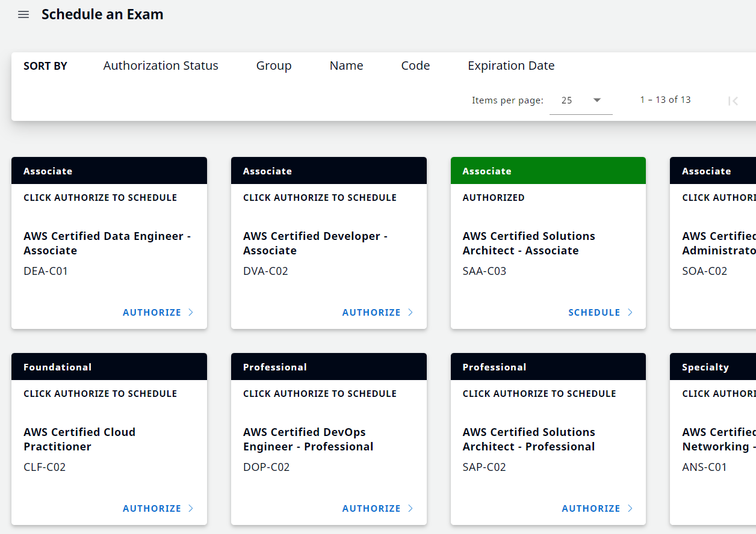Click the green Associate header of SAA-C03
The image size is (756, 534).
click(548, 171)
